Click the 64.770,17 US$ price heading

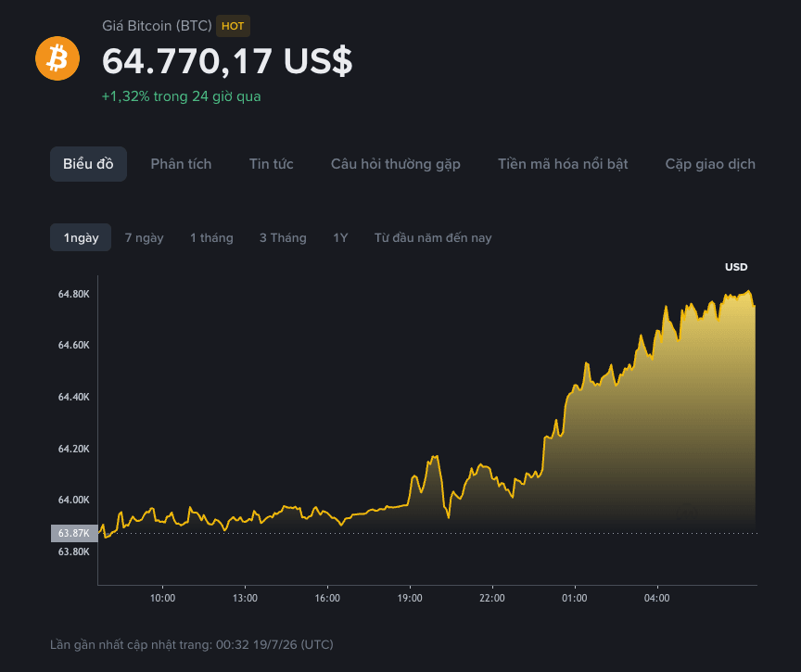click(227, 61)
